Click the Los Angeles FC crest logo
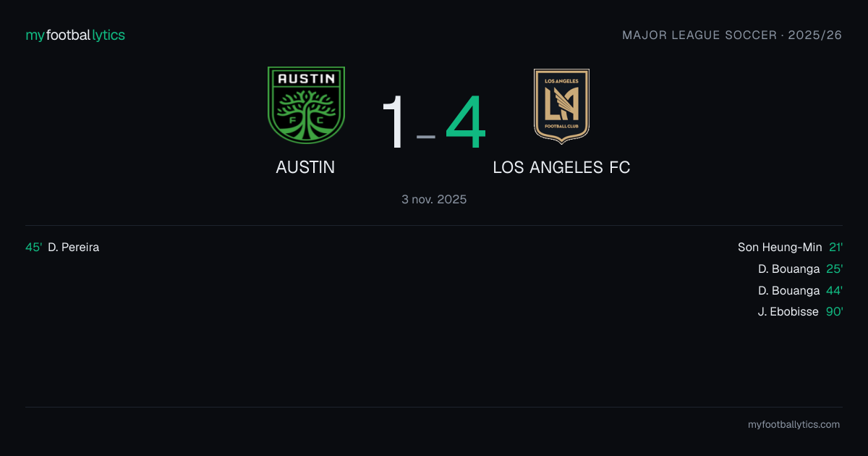The width and height of the screenshot is (868, 456). coord(561,106)
